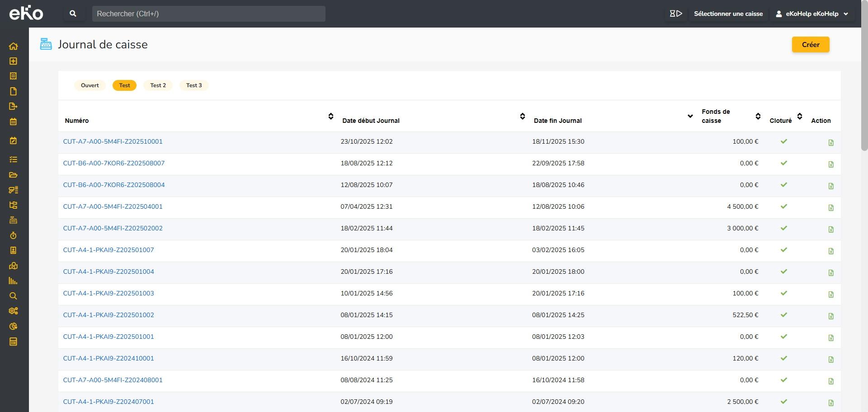Click the gears settings sidebar icon

click(13, 311)
